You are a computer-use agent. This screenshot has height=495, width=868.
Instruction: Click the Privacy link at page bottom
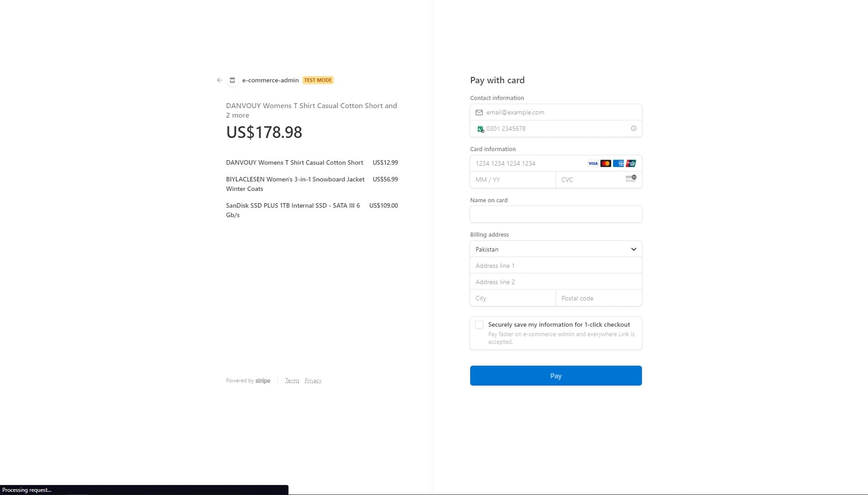point(313,381)
